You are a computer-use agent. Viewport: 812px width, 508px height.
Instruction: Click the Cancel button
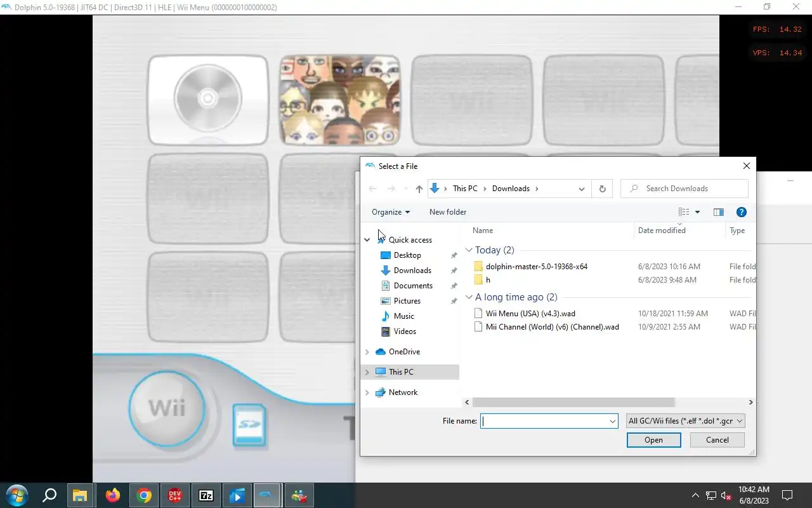(717, 440)
